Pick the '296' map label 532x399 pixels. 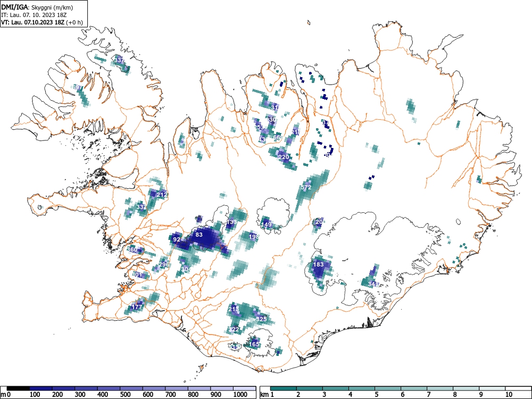pos(164,264)
